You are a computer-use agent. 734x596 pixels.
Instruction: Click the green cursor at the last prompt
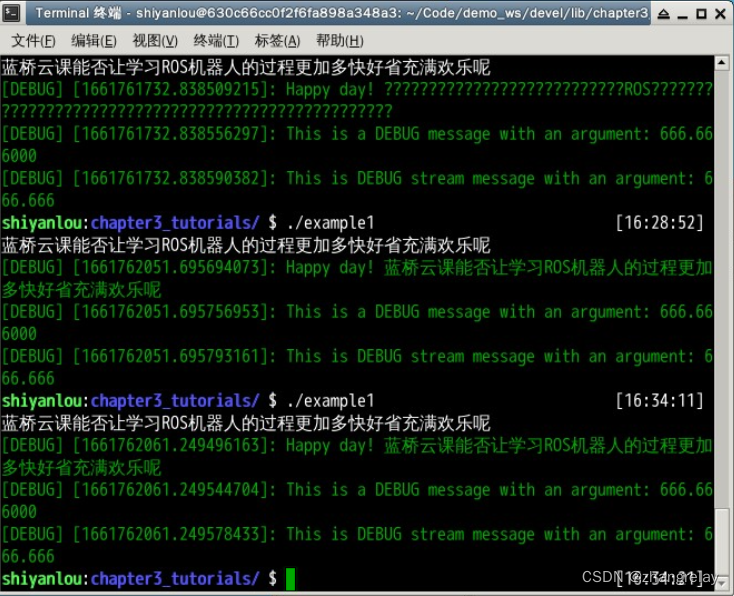click(x=290, y=579)
